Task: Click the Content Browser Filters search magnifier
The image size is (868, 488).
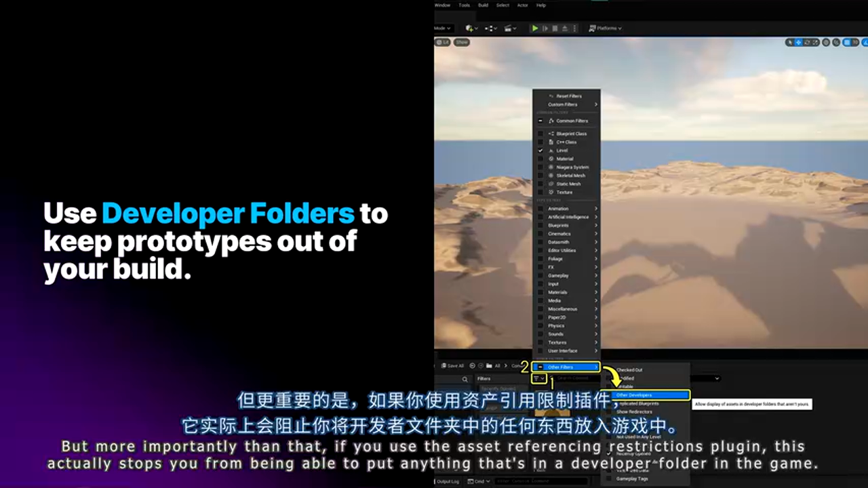Action: (x=465, y=380)
